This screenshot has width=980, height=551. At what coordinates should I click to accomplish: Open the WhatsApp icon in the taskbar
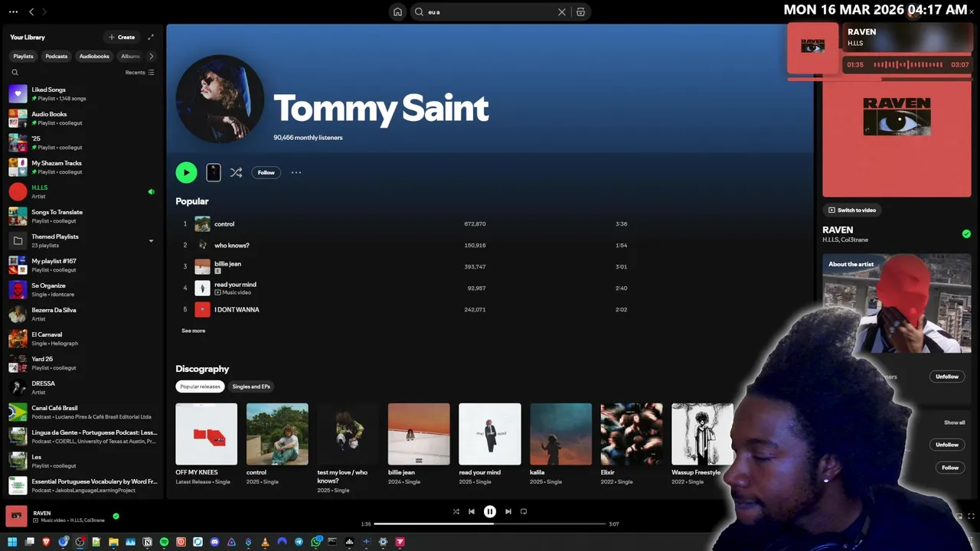click(x=315, y=542)
